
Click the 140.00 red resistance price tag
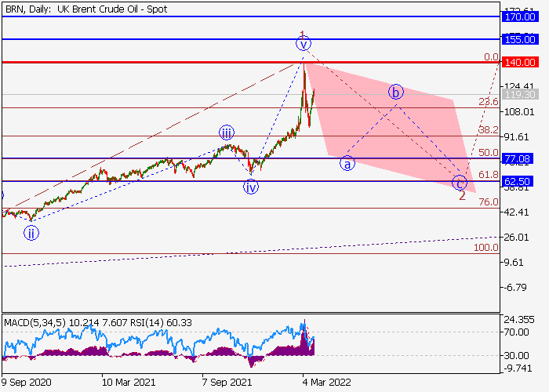click(x=519, y=62)
